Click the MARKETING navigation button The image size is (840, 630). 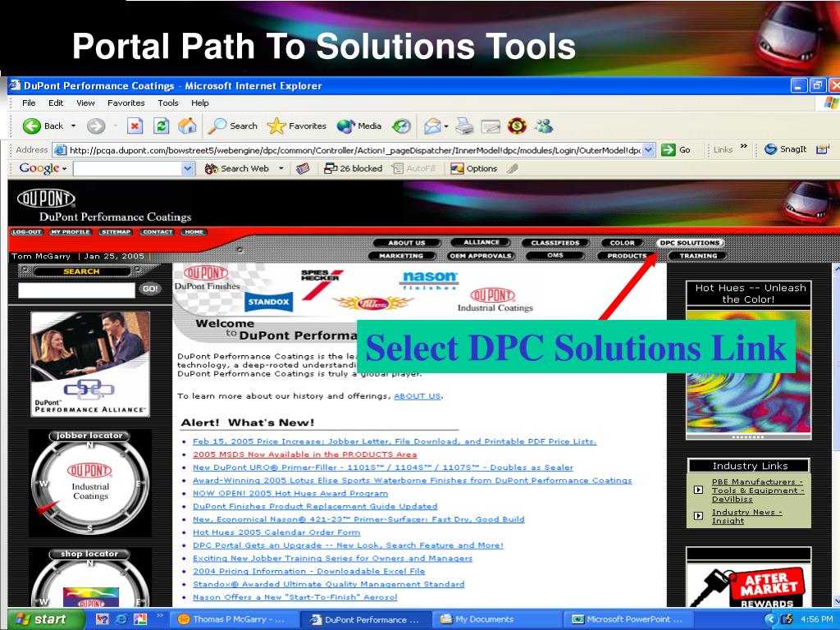click(x=401, y=256)
